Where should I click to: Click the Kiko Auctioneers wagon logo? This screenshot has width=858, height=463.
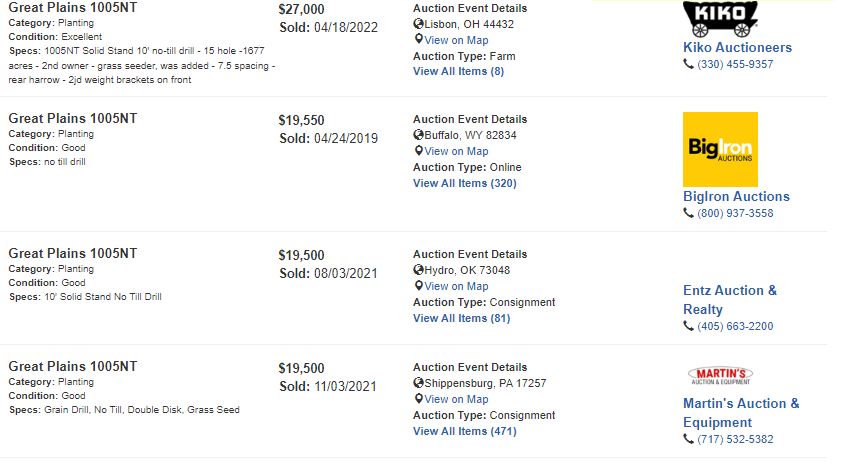[x=720, y=18]
